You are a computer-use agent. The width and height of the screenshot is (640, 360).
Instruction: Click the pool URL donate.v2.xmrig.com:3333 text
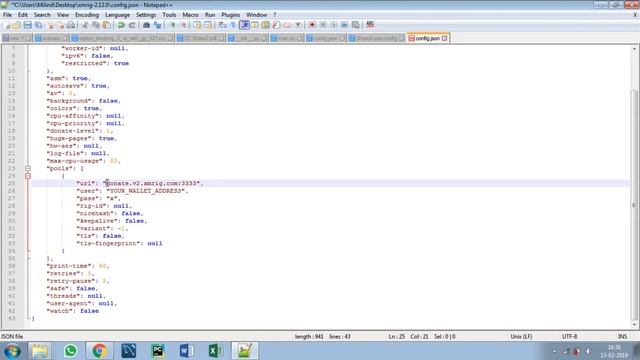[x=153, y=184]
